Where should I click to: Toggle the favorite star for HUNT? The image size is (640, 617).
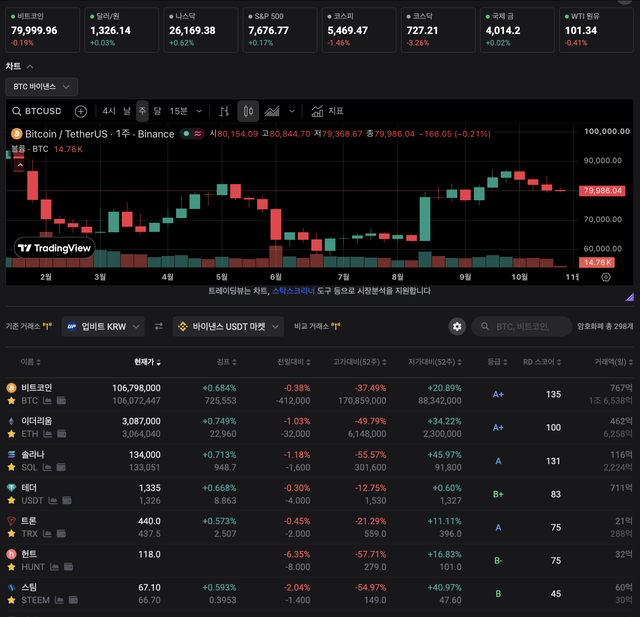coord(11,567)
